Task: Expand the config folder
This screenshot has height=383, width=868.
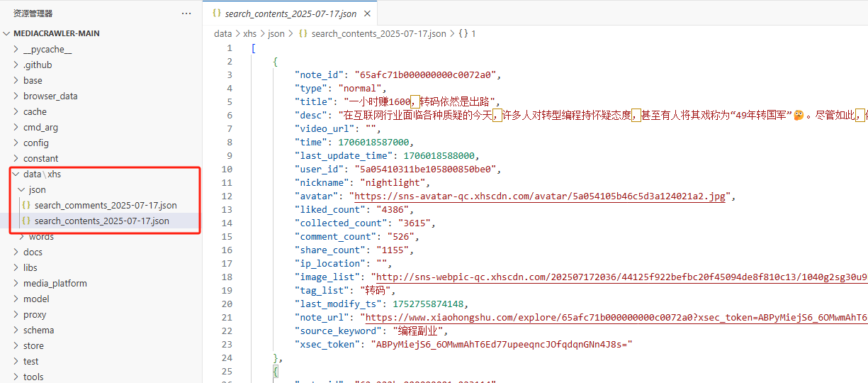Action: (35, 143)
